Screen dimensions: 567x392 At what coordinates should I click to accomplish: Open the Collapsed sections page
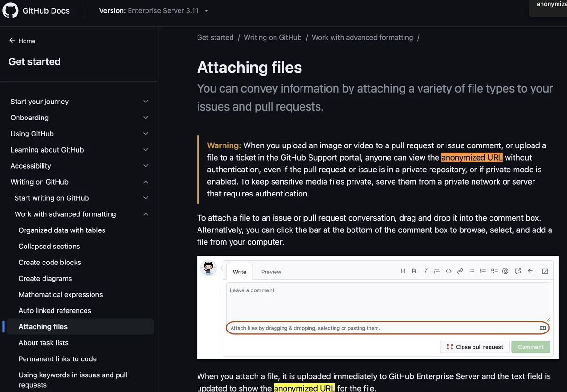coord(49,246)
